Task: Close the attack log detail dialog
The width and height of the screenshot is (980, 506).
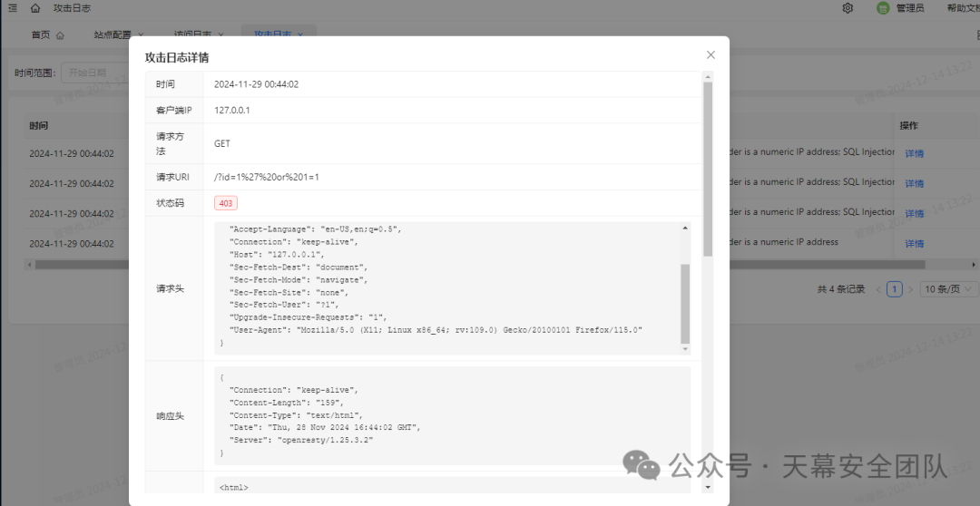Action: coord(710,55)
